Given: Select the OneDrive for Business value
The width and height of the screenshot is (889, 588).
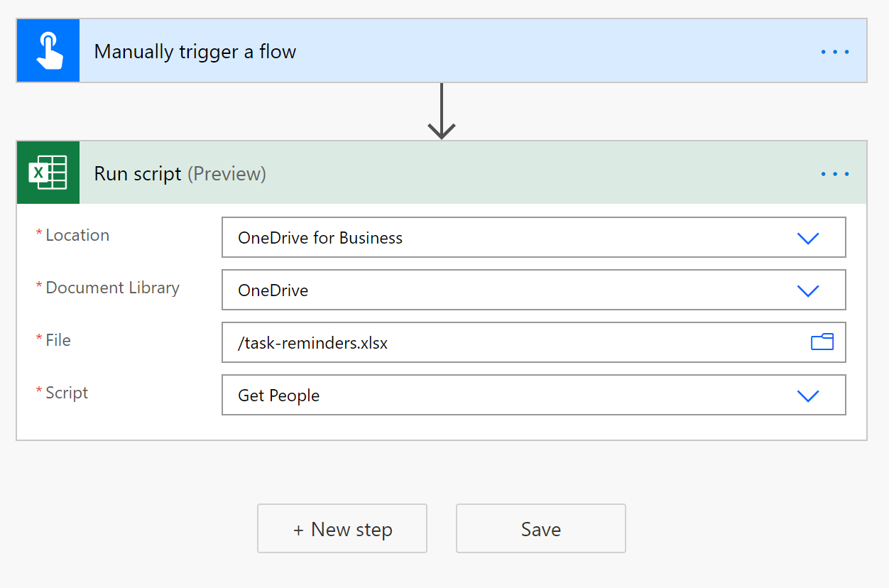Looking at the screenshot, I should [320, 238].
